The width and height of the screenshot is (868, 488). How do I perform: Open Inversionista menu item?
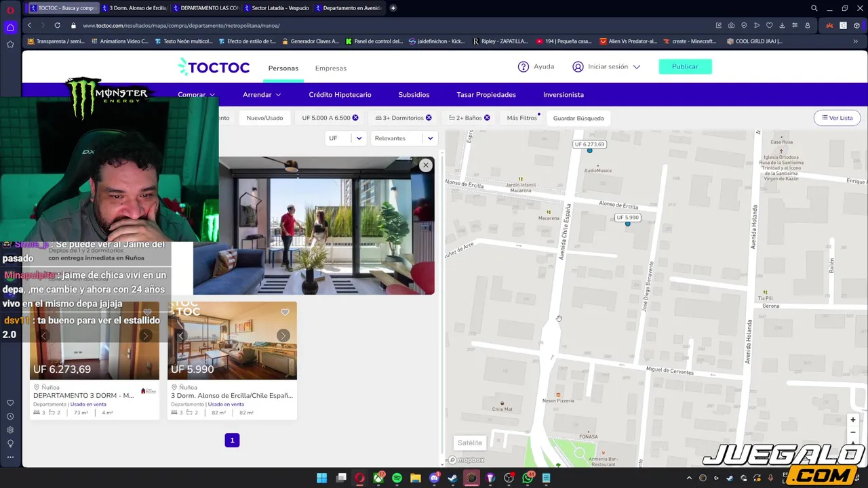[564, 95]
